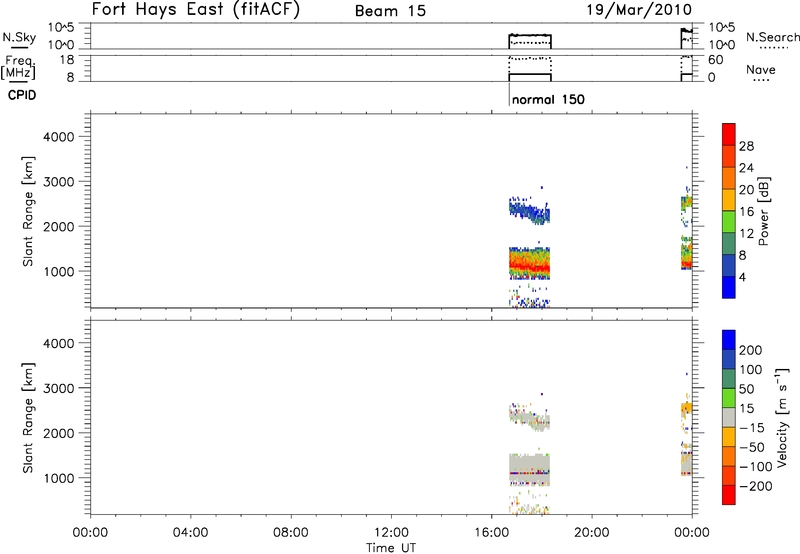
Task: Click the noise sky trace in top panel
Action: [530, 35]
